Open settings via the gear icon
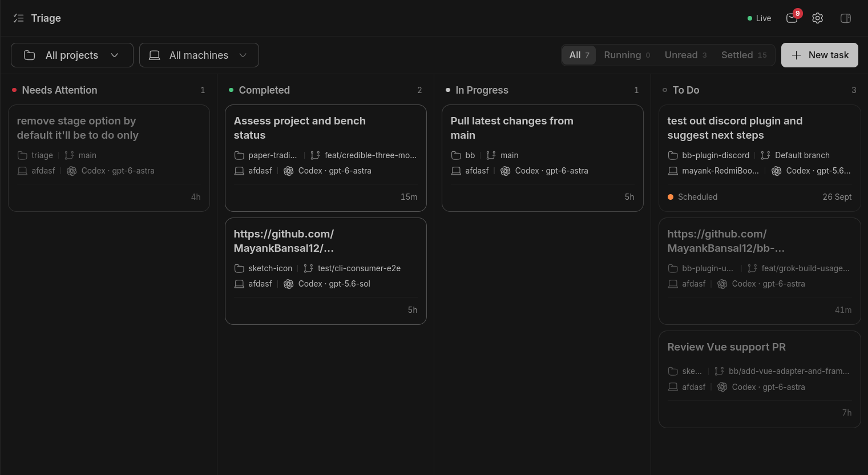 click(818, 18)
